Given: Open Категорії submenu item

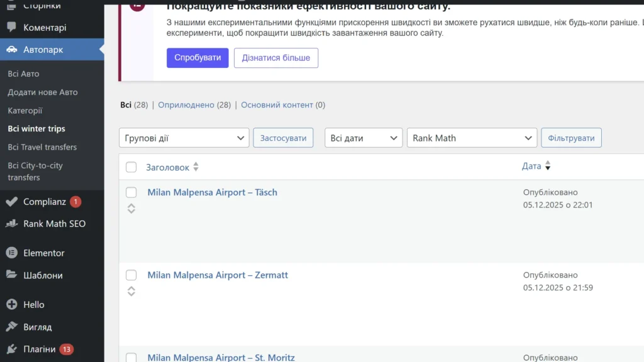Looking at the screenshot, I should pyautogui.click(x=25, y=111).
